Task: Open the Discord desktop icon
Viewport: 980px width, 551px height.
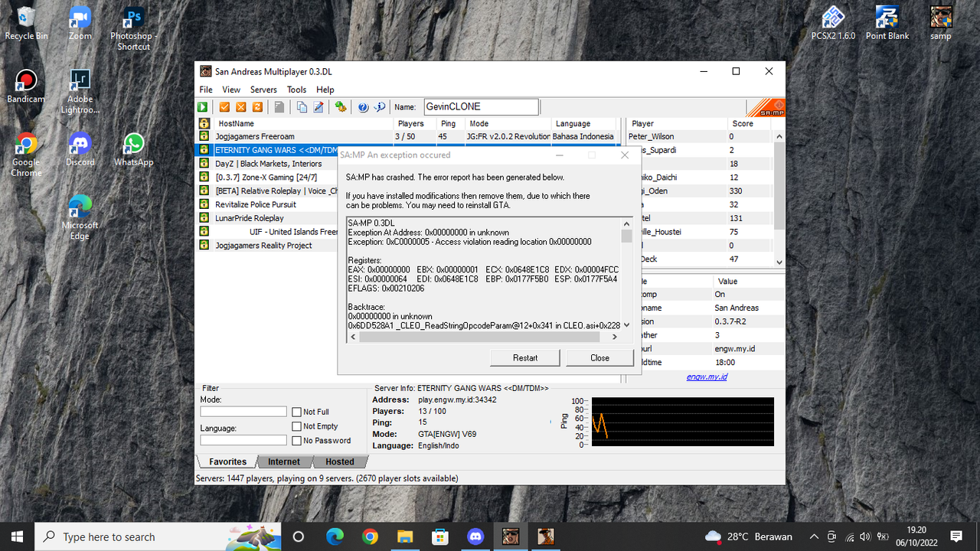Action: point(80,149)
